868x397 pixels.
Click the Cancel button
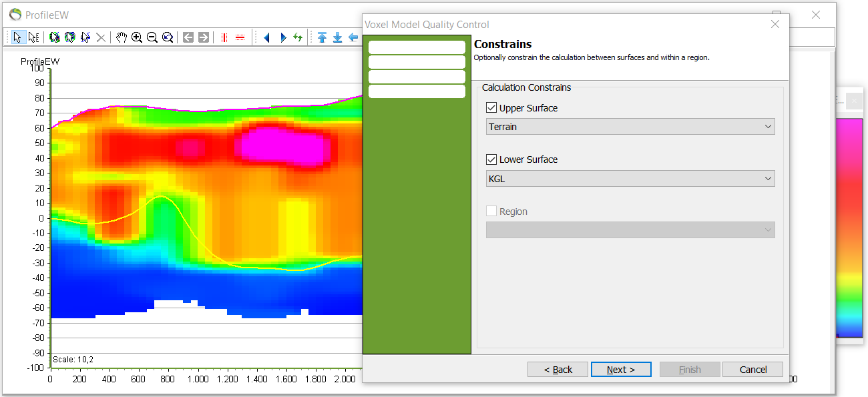[x=753, y=370]
